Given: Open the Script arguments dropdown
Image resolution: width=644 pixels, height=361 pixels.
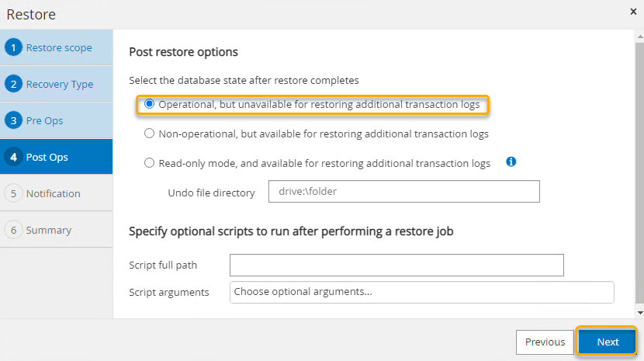Looking at the screenshot, I should 421,292.
